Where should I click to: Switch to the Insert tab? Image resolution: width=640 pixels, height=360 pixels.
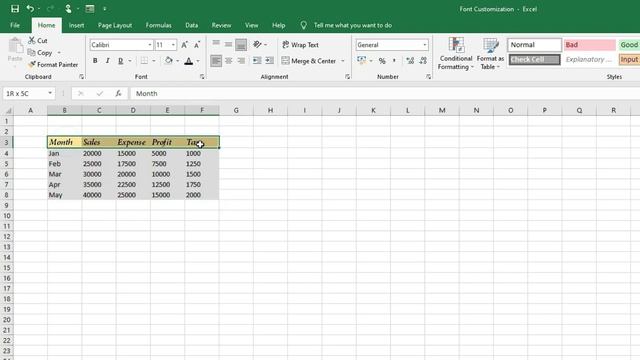(x=76, y=25)
